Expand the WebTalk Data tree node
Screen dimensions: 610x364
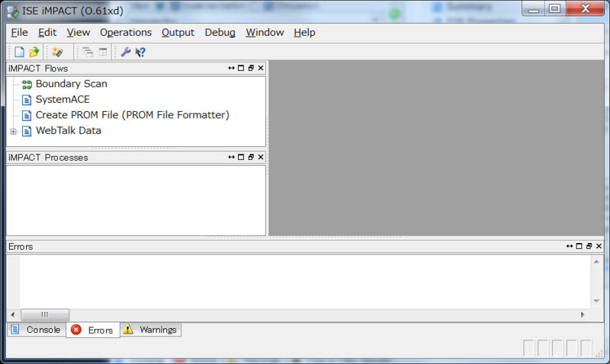coord(13,132)
